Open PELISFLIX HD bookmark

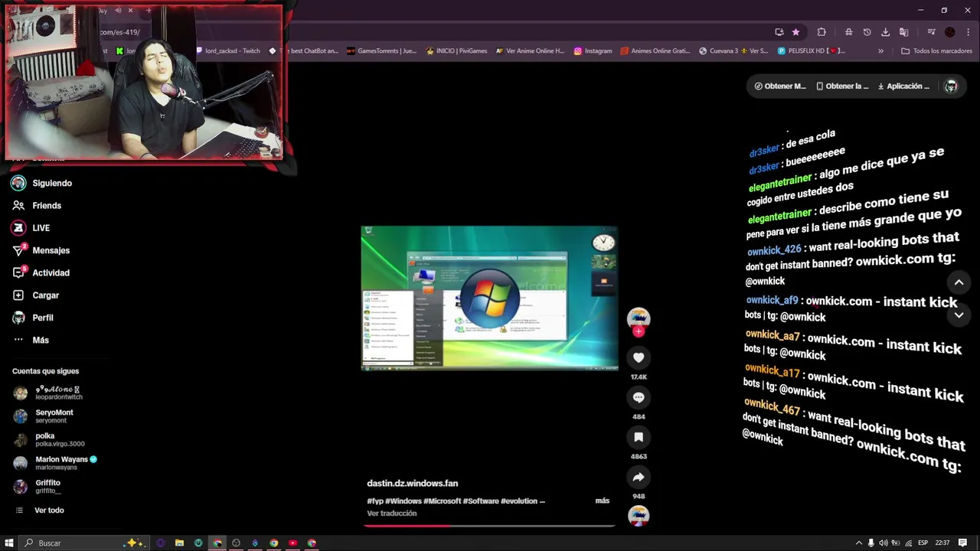812,51
